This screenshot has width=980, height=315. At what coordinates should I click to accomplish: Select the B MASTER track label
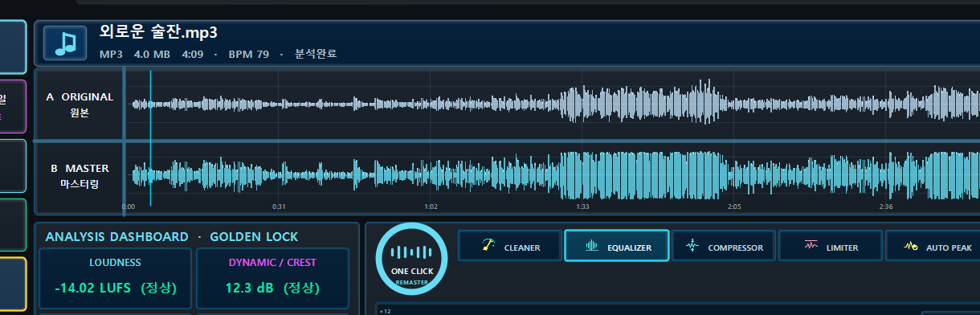pos(80,177)
